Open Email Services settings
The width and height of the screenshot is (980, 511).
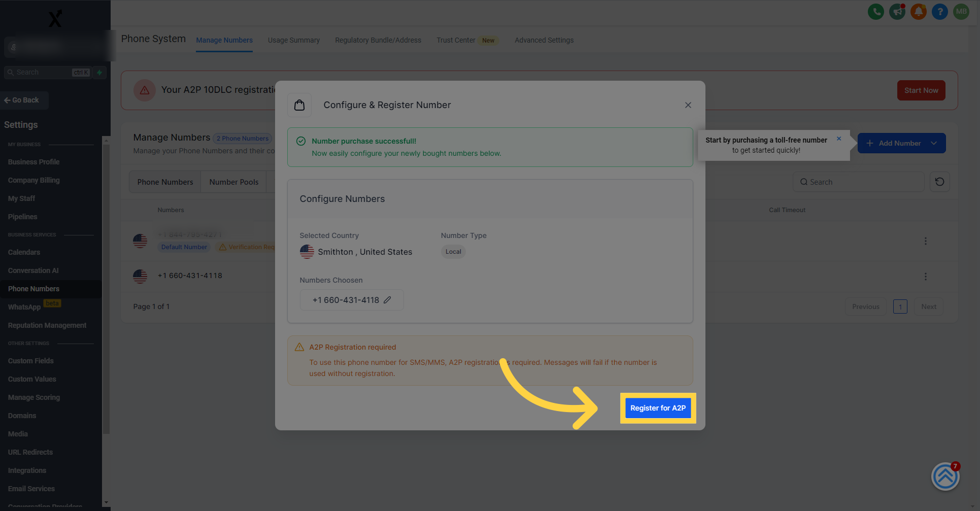[x=31, y=489]
